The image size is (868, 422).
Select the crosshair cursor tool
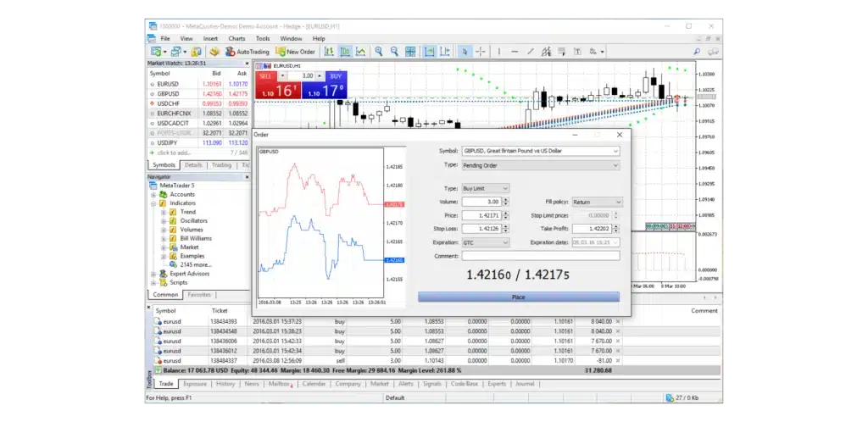(481, 52)
